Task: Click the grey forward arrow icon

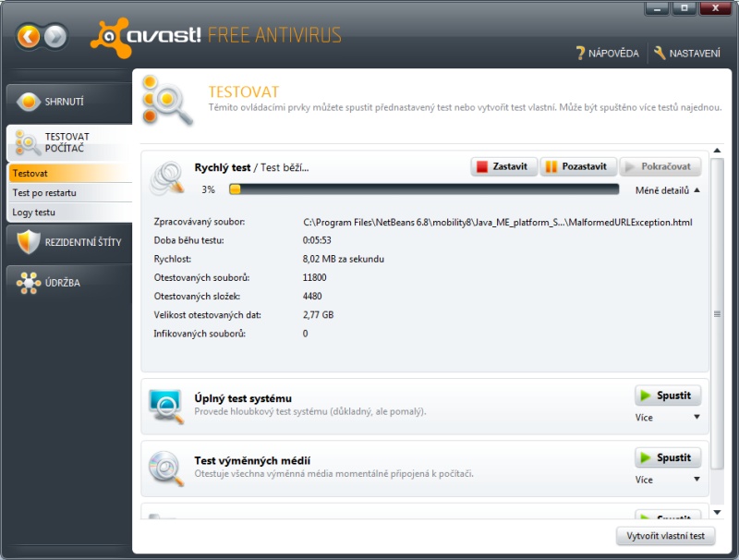Action: coord(55,36)
